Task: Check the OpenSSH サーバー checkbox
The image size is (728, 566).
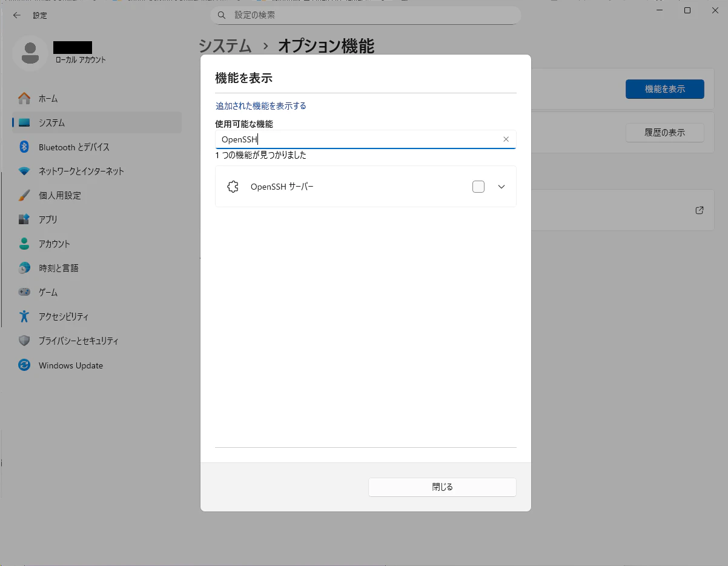Action: 478,187
